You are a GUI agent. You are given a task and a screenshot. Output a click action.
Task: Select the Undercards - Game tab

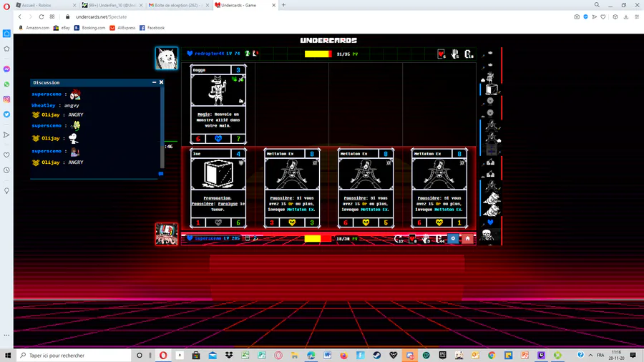(245, 5)
